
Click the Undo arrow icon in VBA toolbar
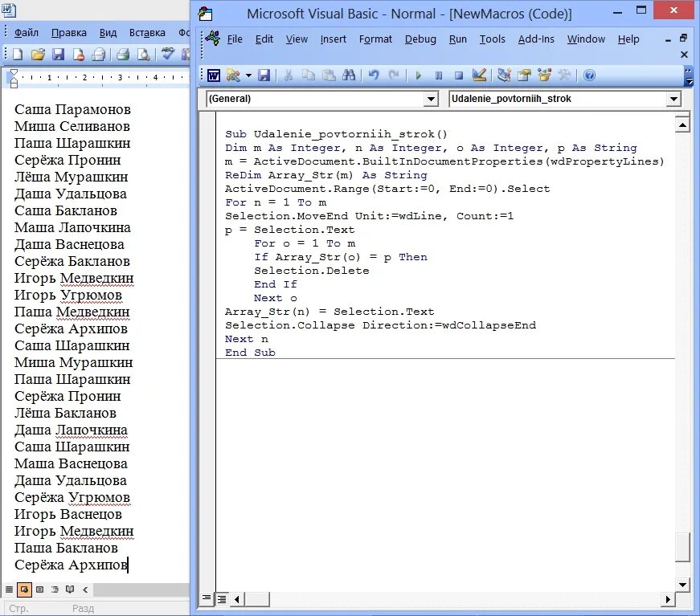click(374, 75)
